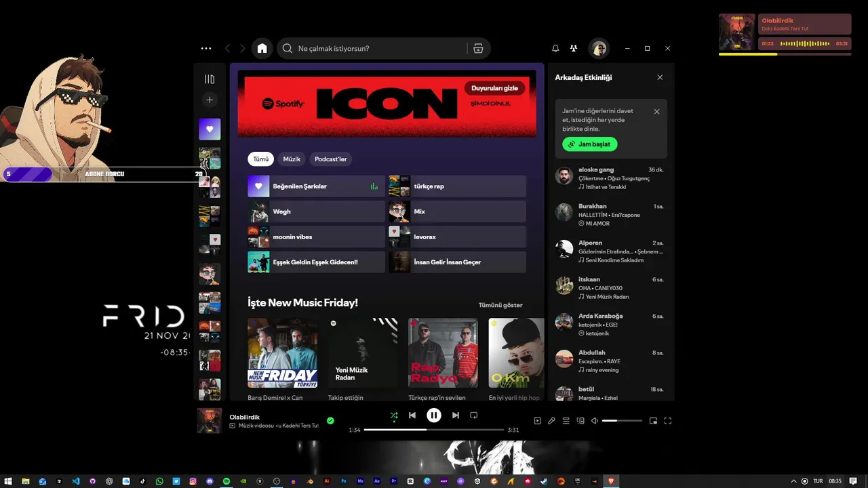The width and height of the screenshot is (868, 488).
Task: Open friend 'Burakhan' activity
Action: [x=610, y=214]
